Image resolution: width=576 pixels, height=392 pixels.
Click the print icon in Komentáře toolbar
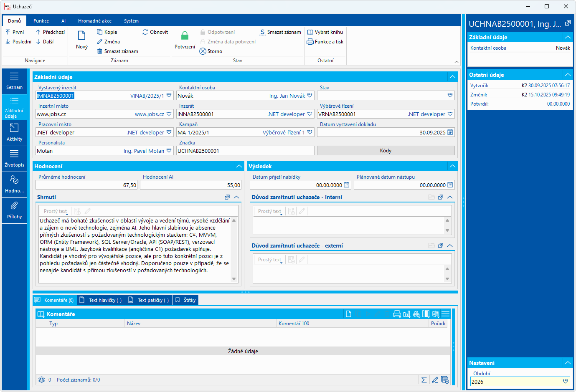(397, 314)
